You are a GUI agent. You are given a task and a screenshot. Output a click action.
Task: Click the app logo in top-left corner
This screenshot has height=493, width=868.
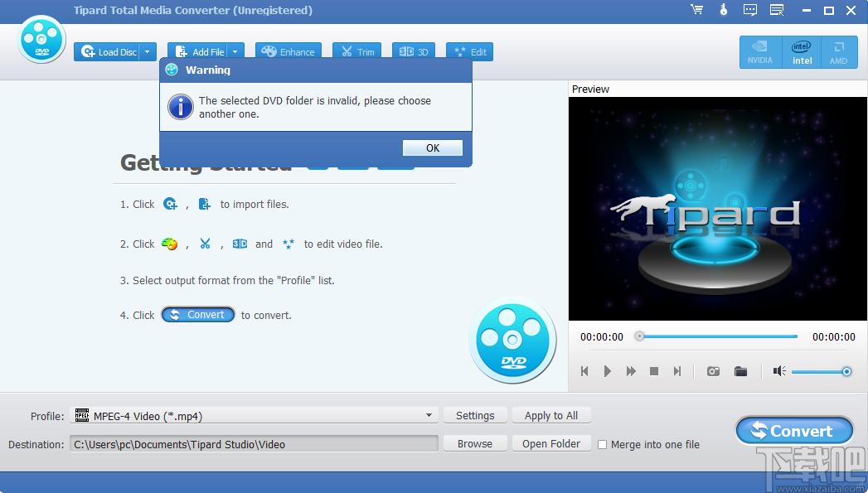pyautogui.click(x=41, y=39)
